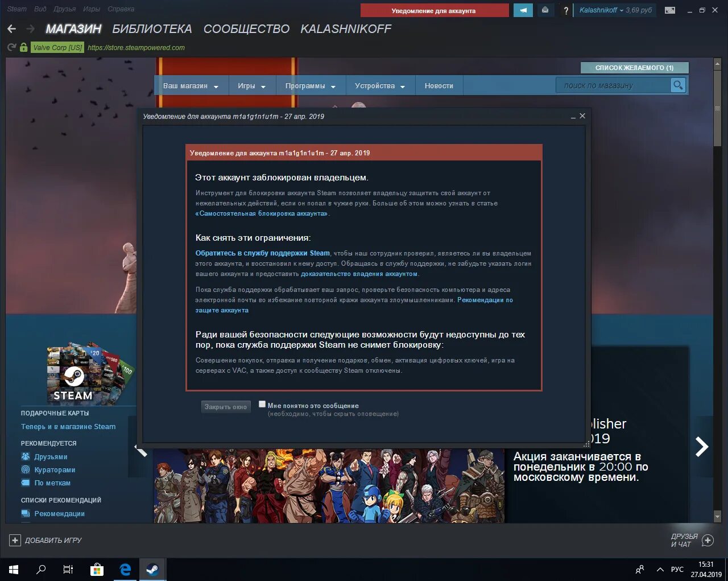The width and height of the screenshot is (728, 581).
Task: Go to the "СООБЩЕСТВО" section
Action: coord(246,29)
